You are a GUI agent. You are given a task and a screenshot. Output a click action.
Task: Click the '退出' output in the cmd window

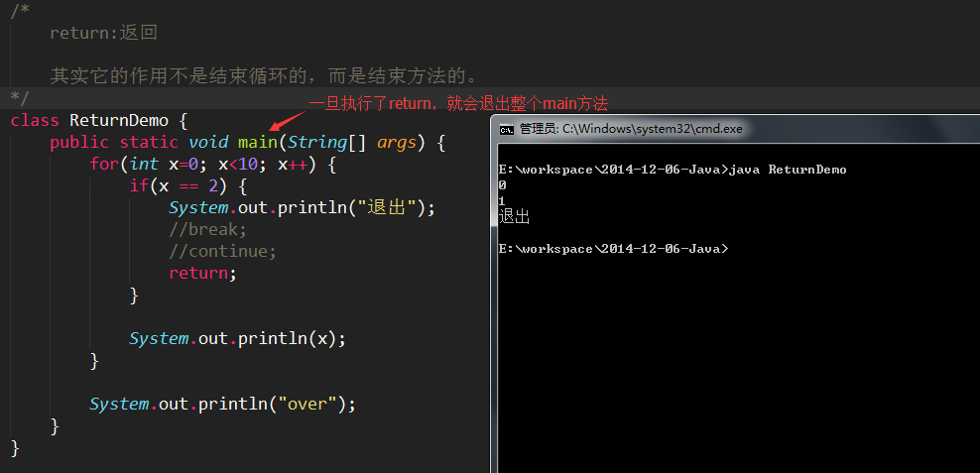[x=515, y=217]
